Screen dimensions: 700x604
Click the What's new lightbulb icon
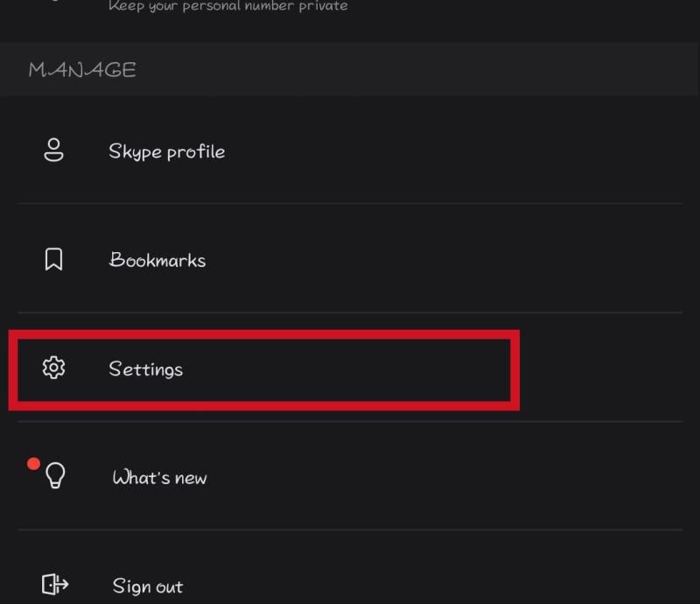56,475
